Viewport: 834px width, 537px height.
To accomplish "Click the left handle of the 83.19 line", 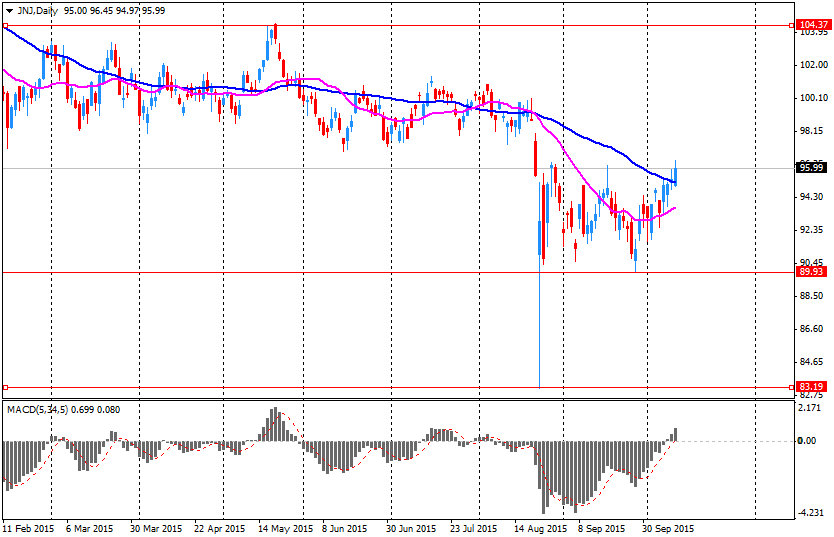I will pyautogui.click(x=5, y=388).
